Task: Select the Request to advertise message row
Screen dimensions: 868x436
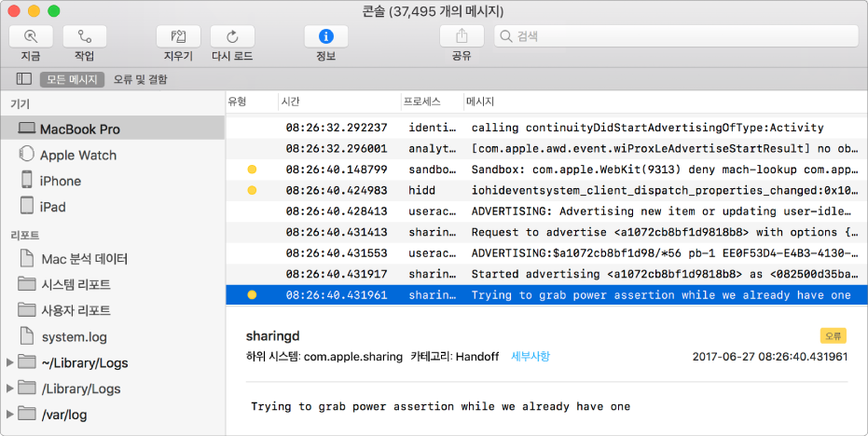Action: pyautogui.click(x=546, y=232)
